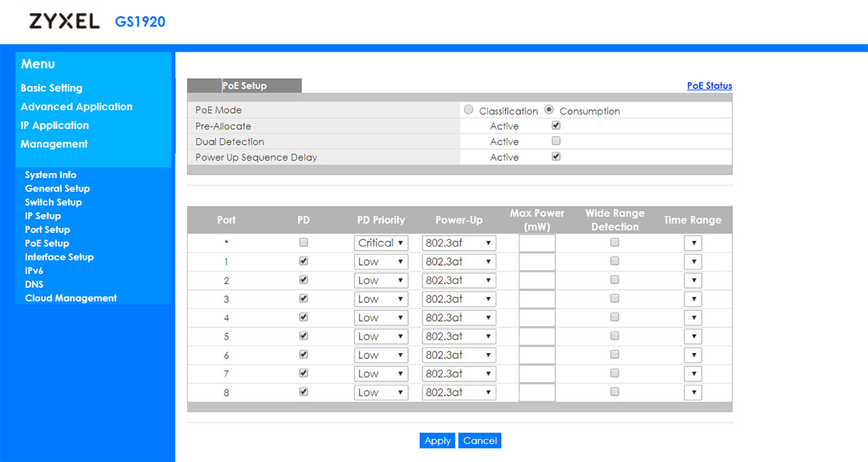Go to General Setup in sidebar
The image size is (868, 462).
(x=58, y=188)
